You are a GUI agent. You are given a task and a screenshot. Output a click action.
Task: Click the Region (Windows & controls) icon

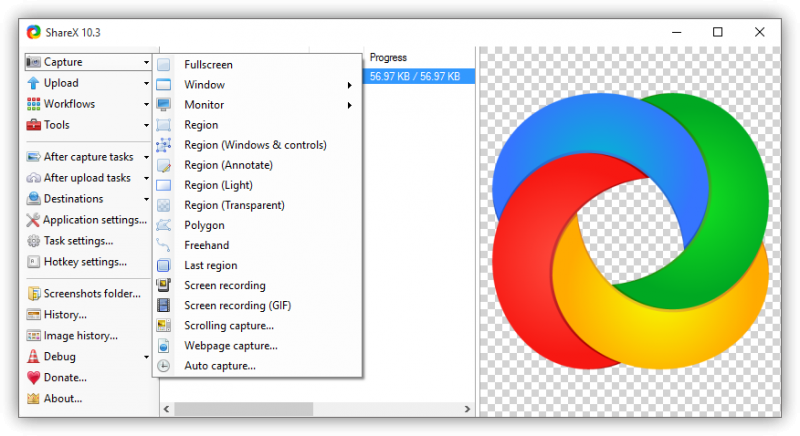tap(163, 145)
